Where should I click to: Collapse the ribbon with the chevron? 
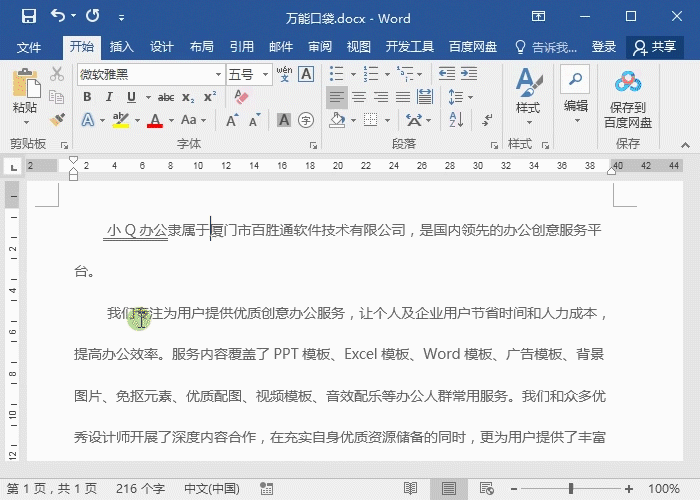[x=685, y=145]
